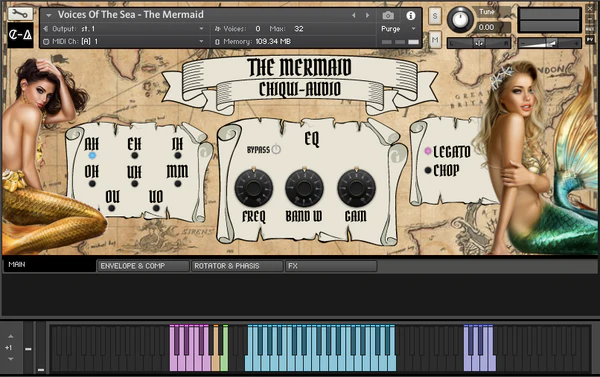Image resolution: width=600 pixels, height=377 pixels.
Task: Go to previous instrument preset arrow
Action: (354, 15)
